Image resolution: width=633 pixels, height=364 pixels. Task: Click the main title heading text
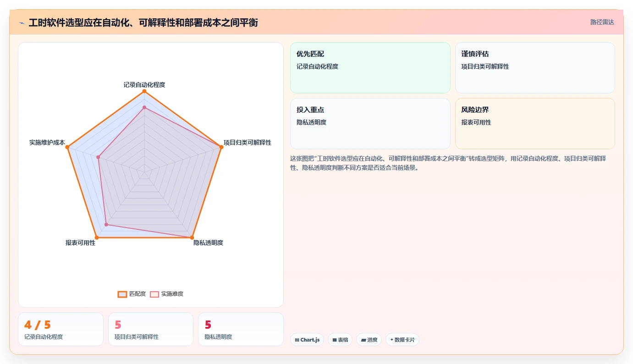tap(143, 22)
